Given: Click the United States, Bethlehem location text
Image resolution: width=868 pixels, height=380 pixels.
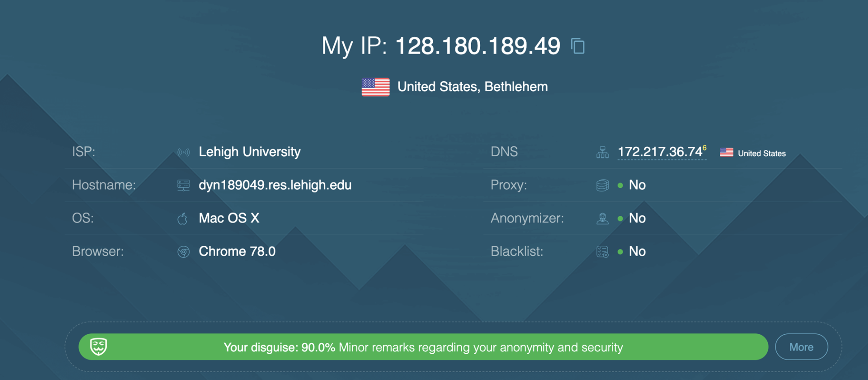Looking at the screenshot, I should click(472, 86).
